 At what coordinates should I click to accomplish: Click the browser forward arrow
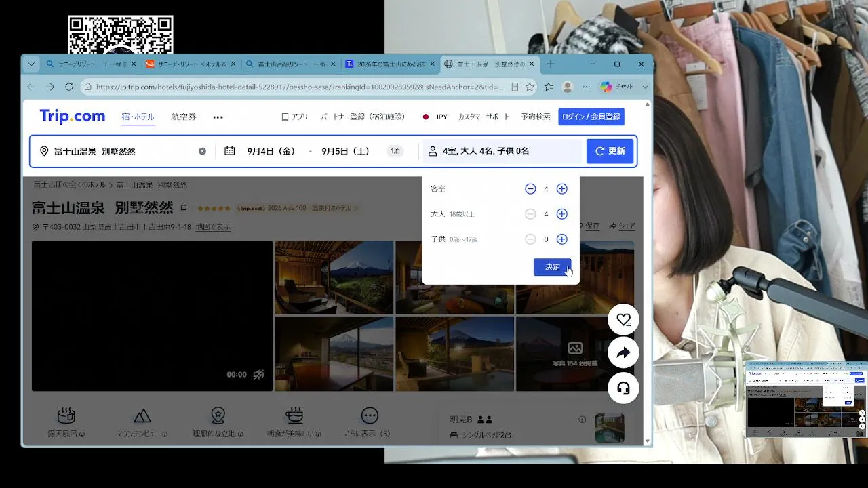(x=50, y=87)
